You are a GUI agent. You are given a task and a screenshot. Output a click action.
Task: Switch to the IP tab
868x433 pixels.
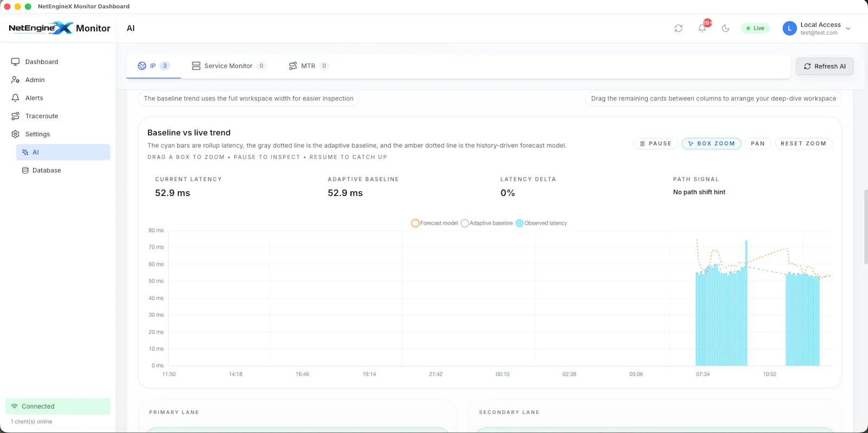pyautogui.click(x=154, y=66)
